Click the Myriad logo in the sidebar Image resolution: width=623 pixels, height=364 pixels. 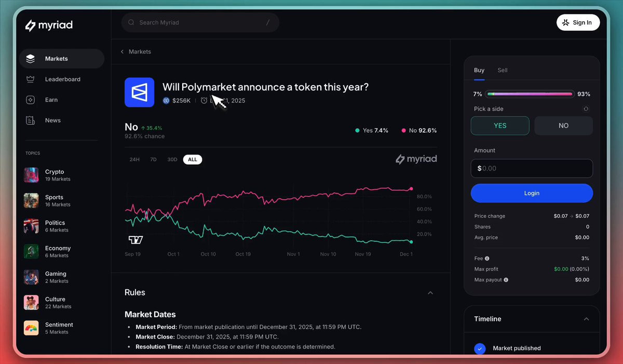point(49,25)
